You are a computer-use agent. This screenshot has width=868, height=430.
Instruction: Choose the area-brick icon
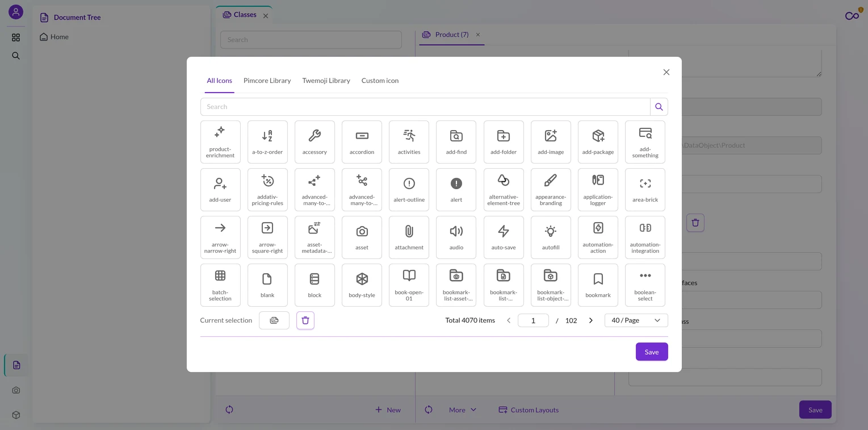pos(645,189)
